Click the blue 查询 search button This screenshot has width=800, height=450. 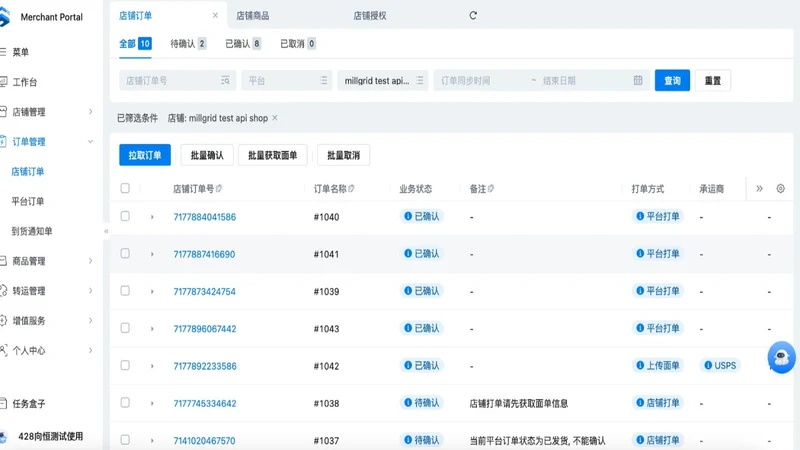tap(672, 80)
